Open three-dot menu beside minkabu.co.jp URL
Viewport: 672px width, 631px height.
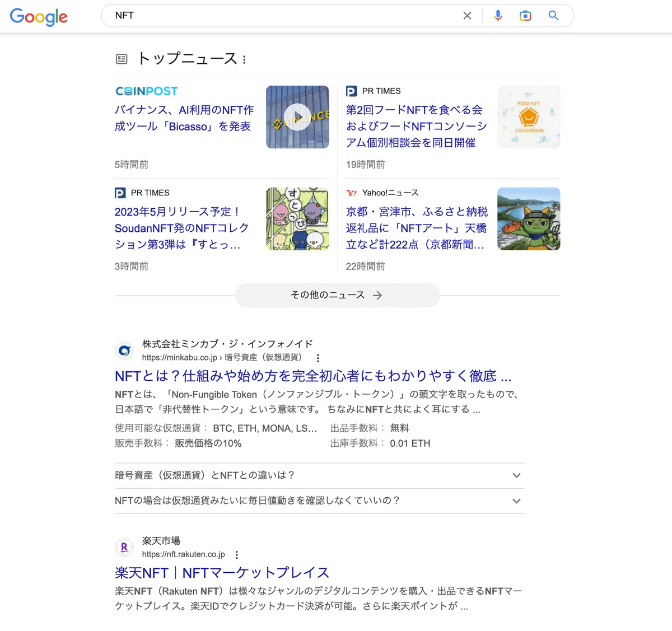pos(318,358)
